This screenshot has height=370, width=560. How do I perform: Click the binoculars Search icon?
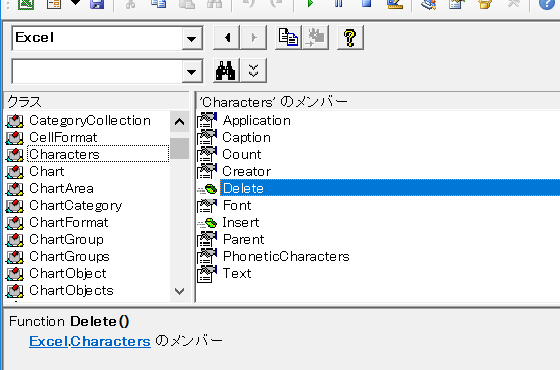pyautogui.click(x=226, y=71)
